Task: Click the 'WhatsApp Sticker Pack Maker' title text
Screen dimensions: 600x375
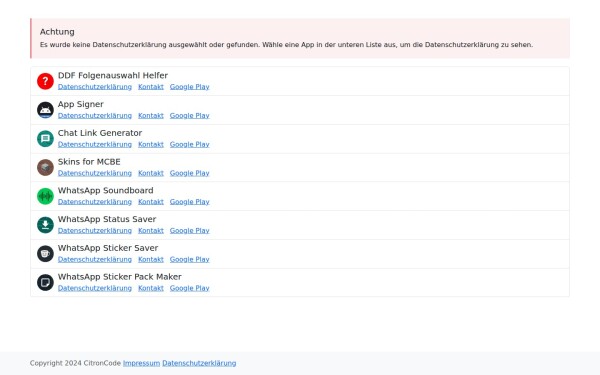Action: tap(120, 277)
